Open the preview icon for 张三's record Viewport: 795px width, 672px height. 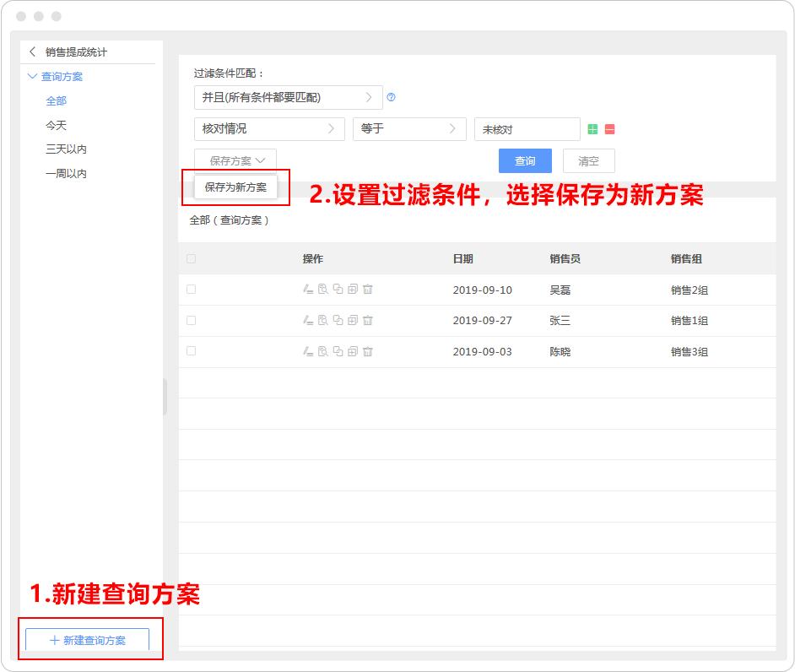323,320
